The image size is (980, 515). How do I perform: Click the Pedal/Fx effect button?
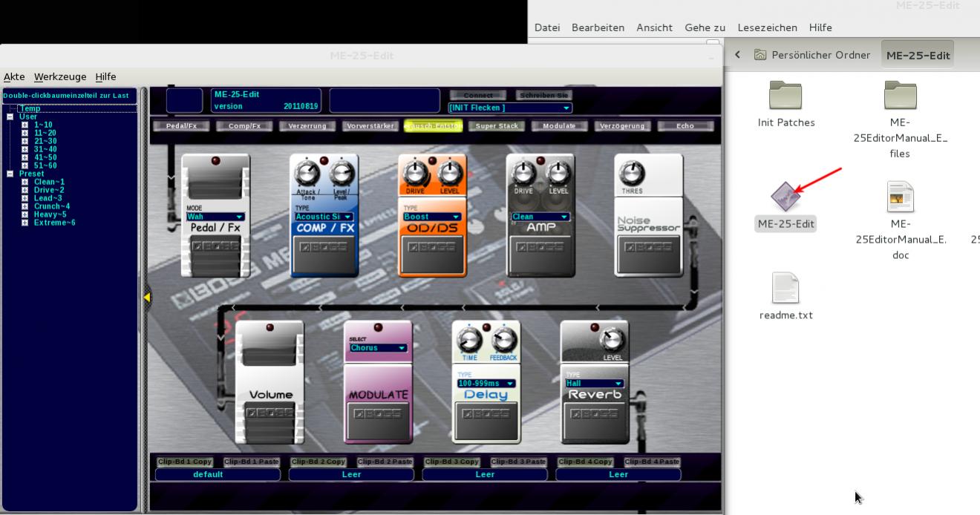tap(182, 126)
